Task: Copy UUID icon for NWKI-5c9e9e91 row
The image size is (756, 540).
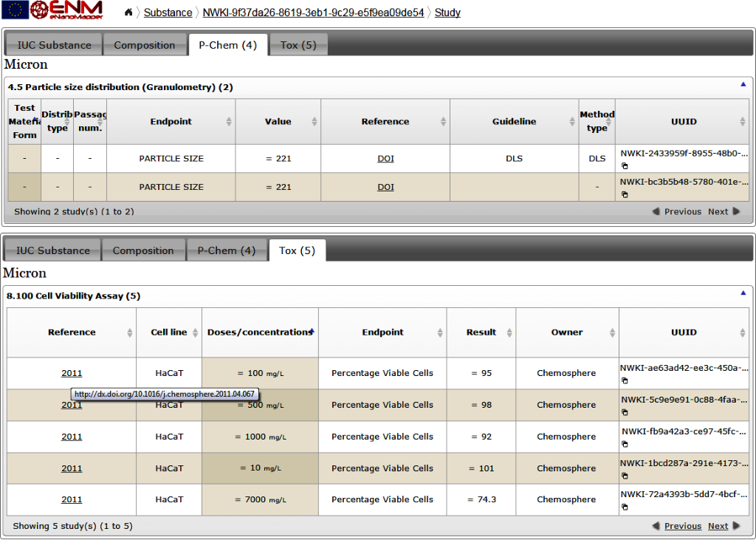Action: coord(625,412)
